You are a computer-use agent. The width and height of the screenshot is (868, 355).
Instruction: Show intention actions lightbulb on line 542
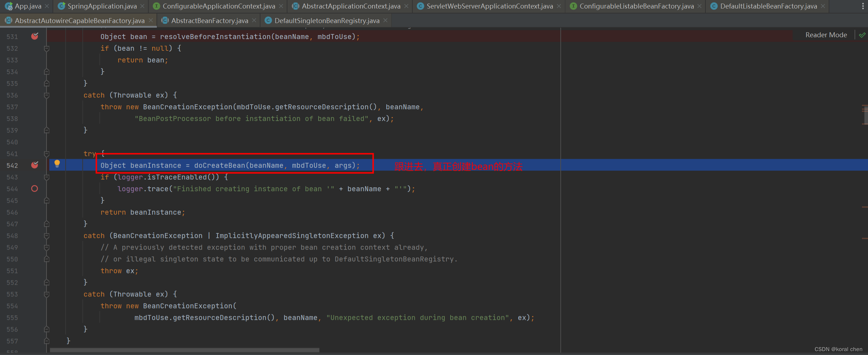click(57, 163)
